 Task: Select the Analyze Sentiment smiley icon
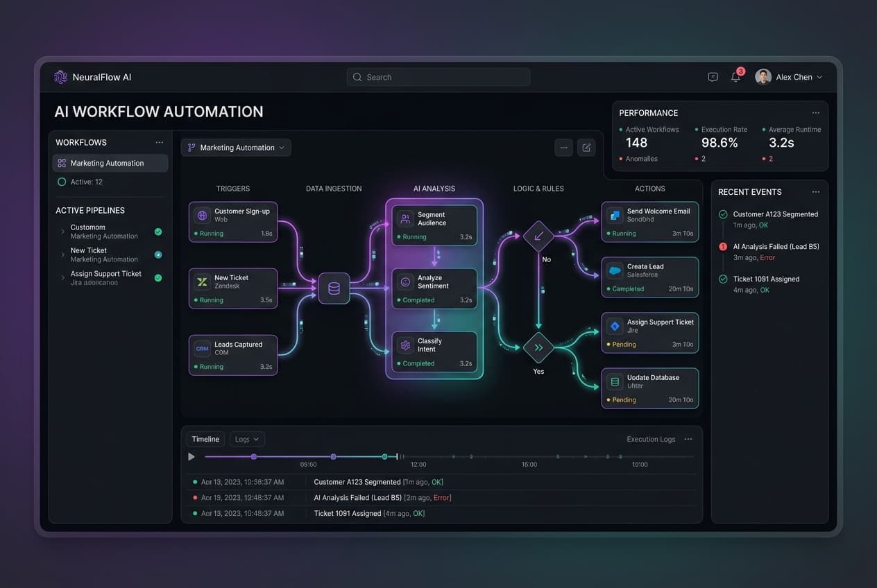coord(405,282)
